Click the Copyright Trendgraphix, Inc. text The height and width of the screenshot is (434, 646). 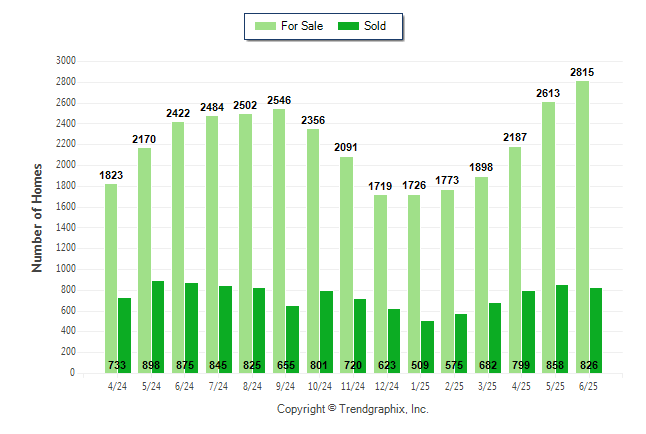[x=353, y=409]
